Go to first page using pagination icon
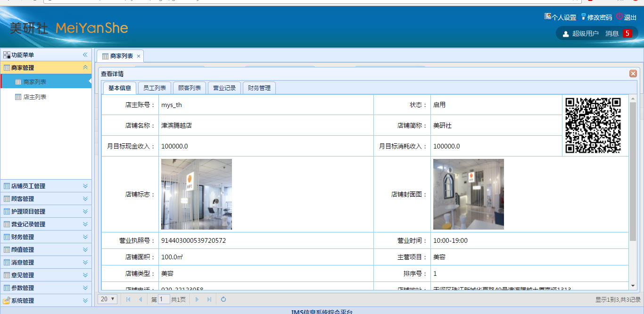The image size is (644, 314). point(128,299)
